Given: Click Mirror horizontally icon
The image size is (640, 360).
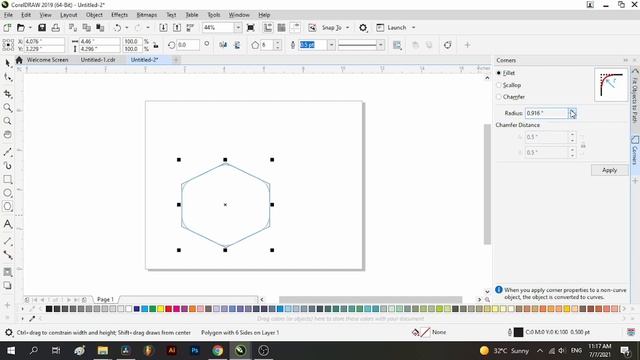Looking at the screenshot, I should (x=223, y=45).
